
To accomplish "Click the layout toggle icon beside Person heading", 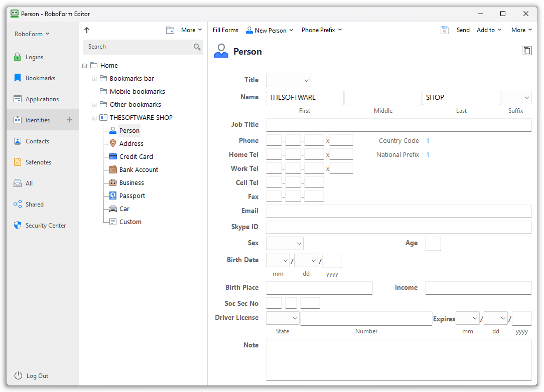I will coord(526,51).
